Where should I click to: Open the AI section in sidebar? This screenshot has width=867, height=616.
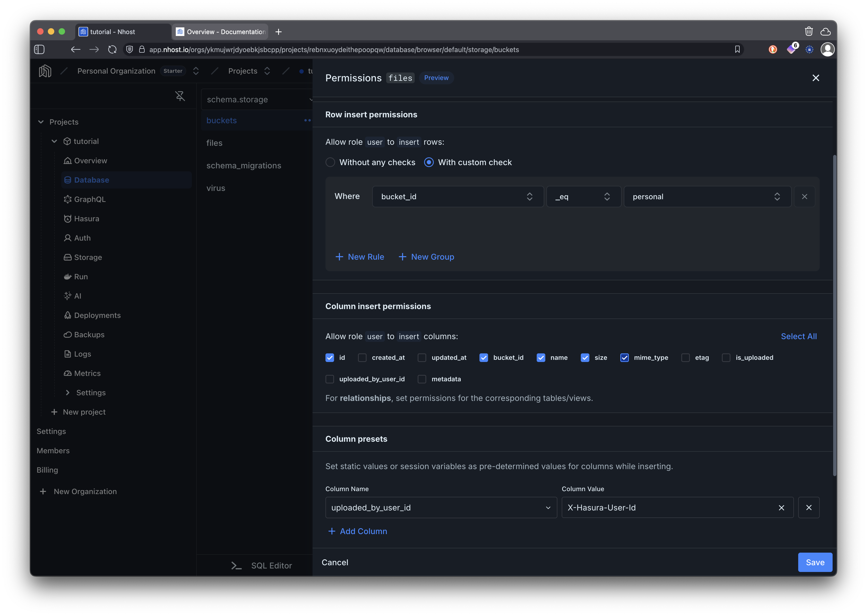[78, 296]
